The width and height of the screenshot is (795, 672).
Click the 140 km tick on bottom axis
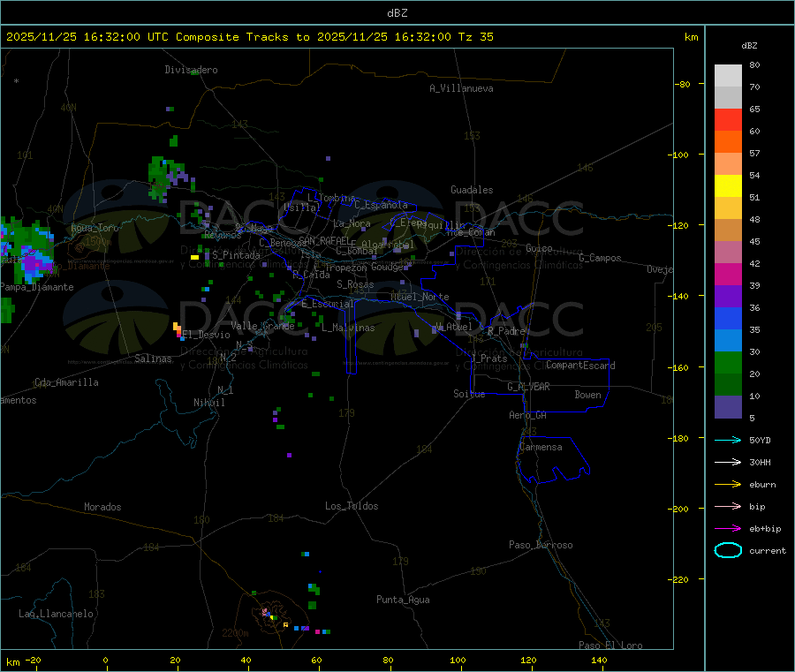pos(599,660)
